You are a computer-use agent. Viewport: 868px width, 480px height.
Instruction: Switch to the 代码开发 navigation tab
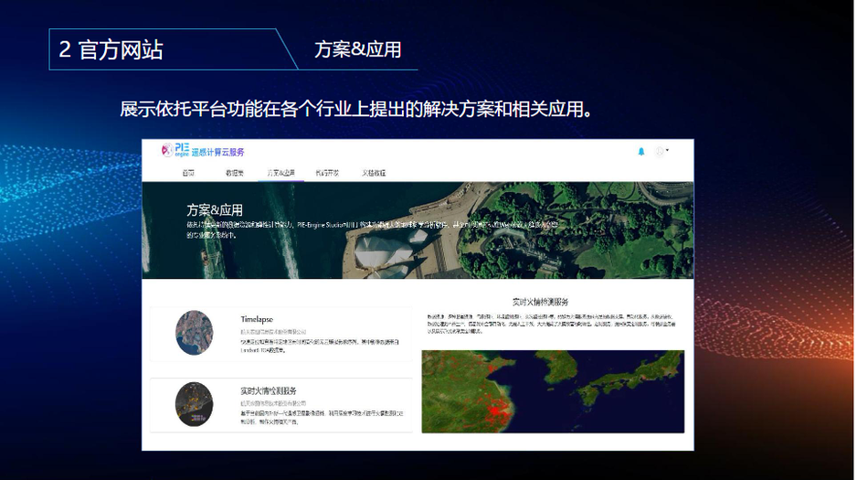coord(327,173)
